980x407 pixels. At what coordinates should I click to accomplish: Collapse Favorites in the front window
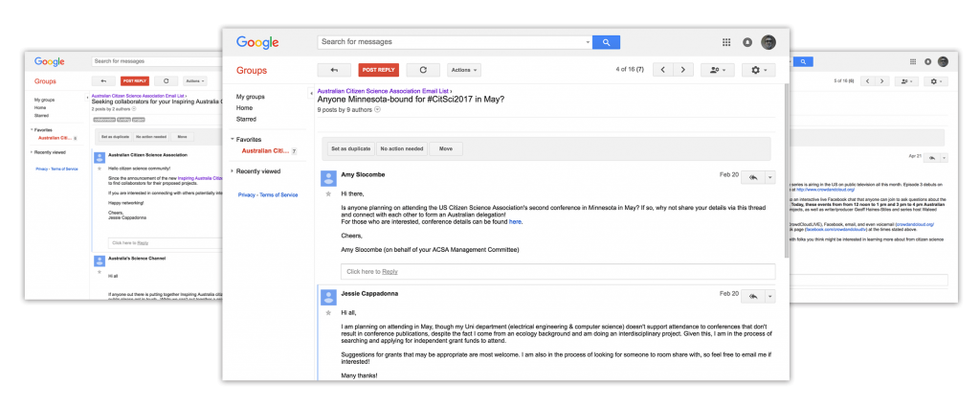pos(233,140)
